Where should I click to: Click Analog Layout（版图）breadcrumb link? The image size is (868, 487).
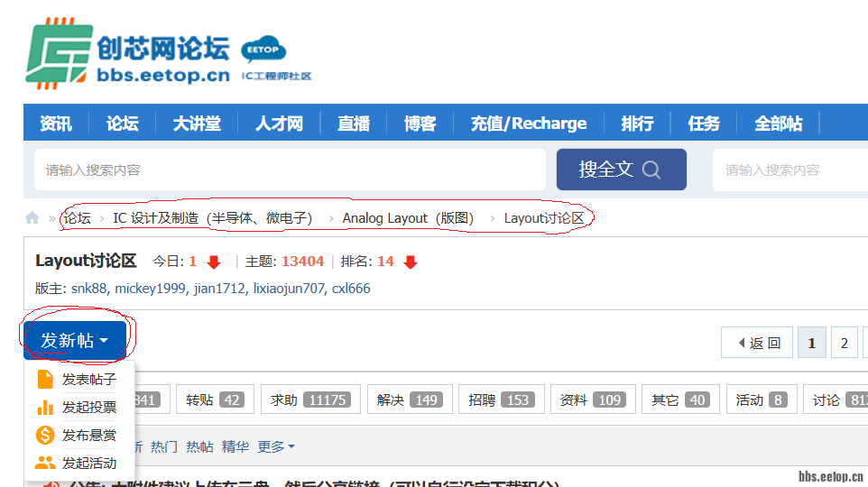coord(408,218)
